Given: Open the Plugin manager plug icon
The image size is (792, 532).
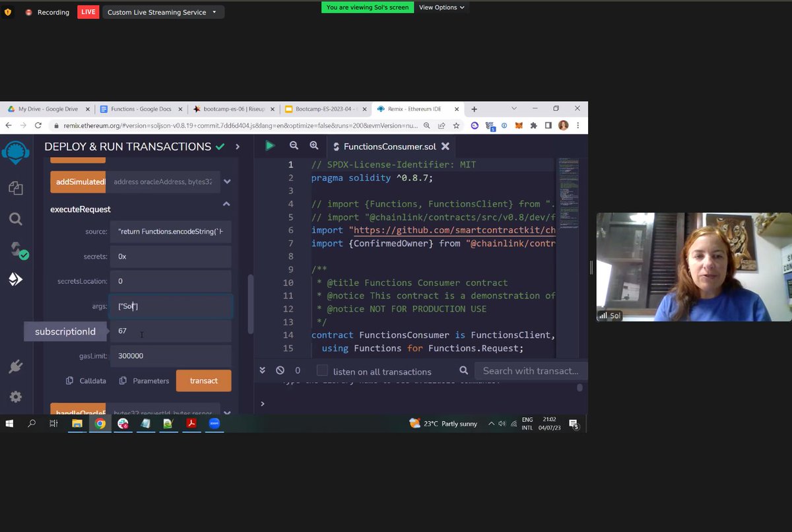Looking at the screenshot, I should [16, 366].
